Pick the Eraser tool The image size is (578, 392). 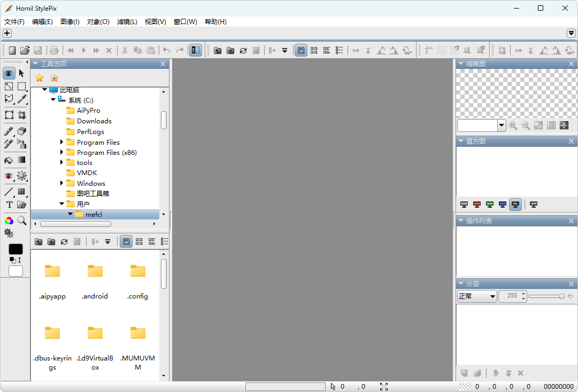coord(22,131)
